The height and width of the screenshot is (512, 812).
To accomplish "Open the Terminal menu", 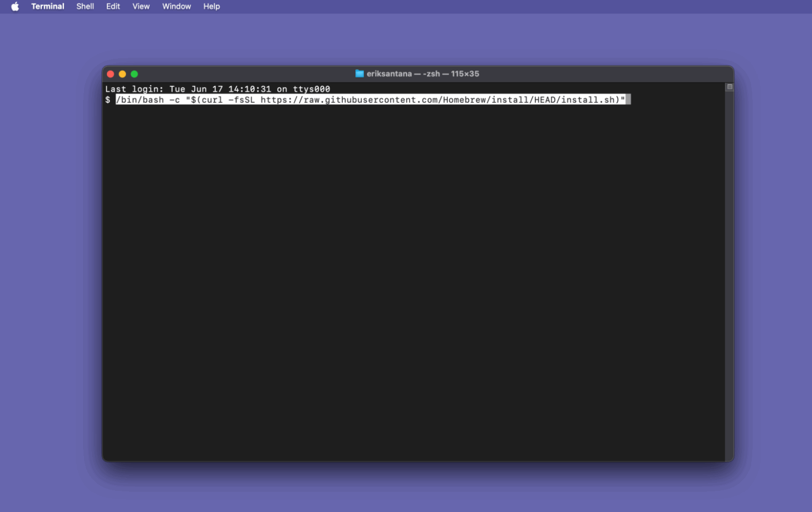I will point(47,6).
